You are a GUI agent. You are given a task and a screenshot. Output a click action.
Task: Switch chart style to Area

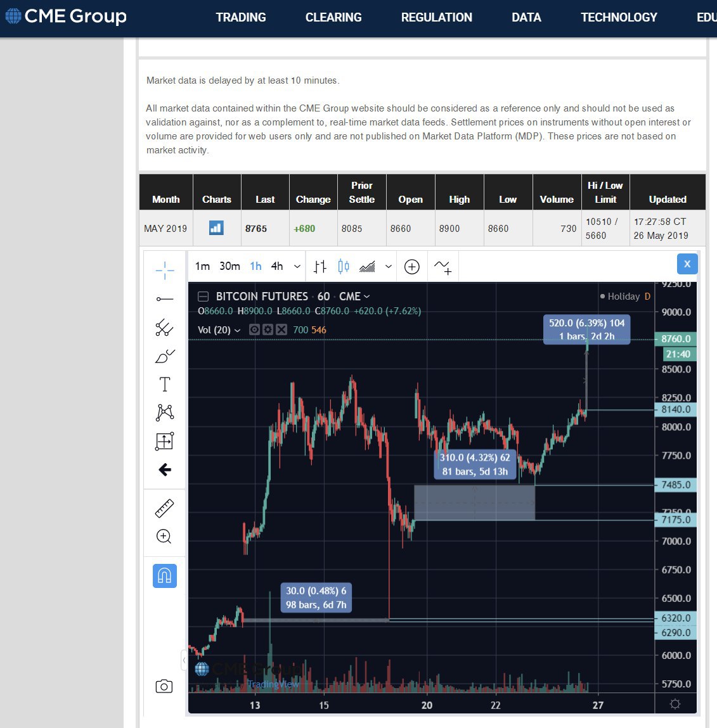click(367, 267)
